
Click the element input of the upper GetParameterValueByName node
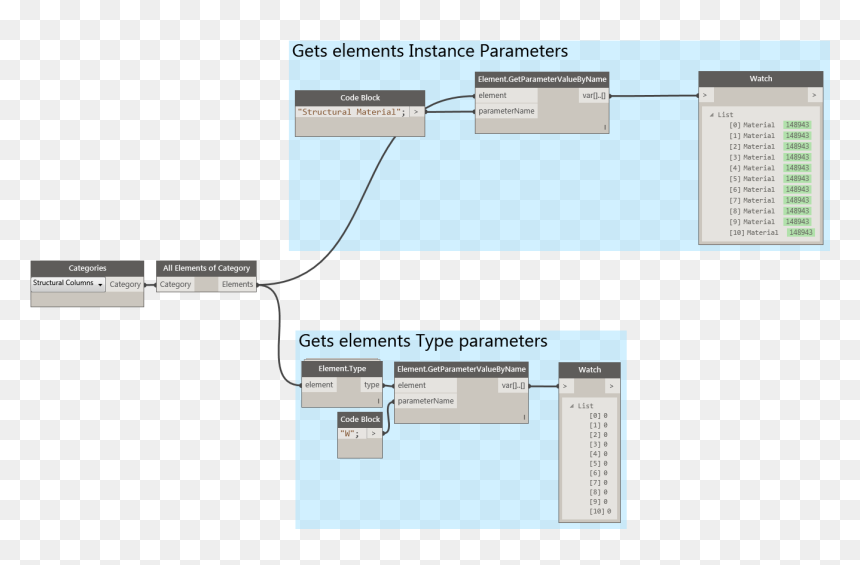506,95
